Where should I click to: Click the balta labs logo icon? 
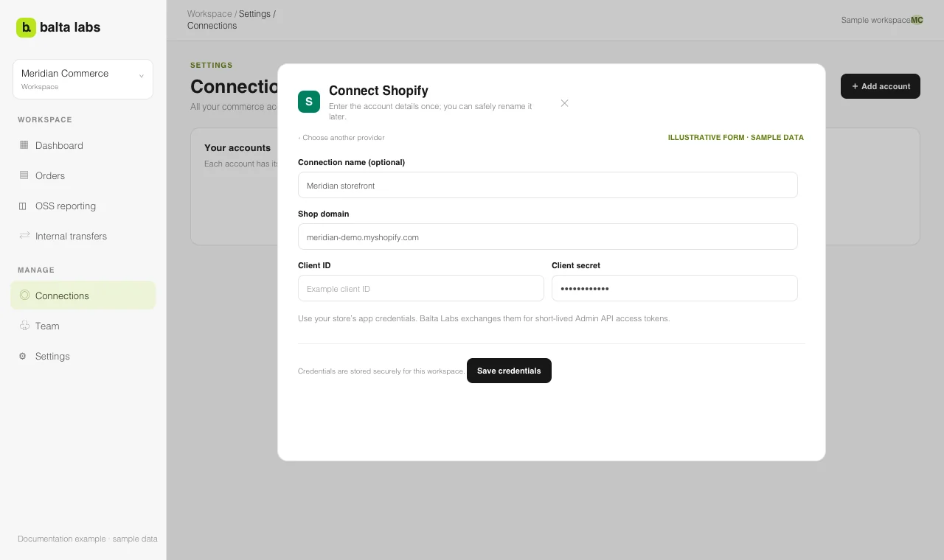point(26,27)
